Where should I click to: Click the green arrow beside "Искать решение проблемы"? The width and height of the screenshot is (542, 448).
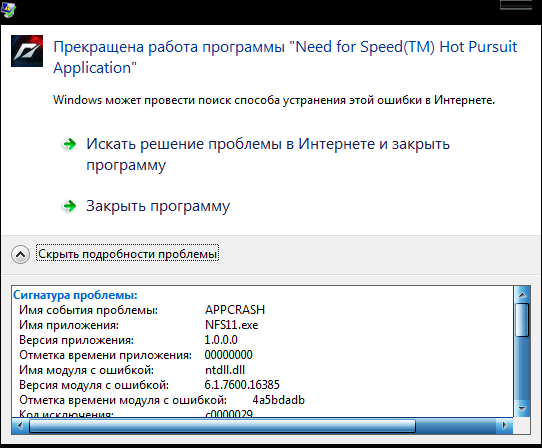tap(69, 144)
